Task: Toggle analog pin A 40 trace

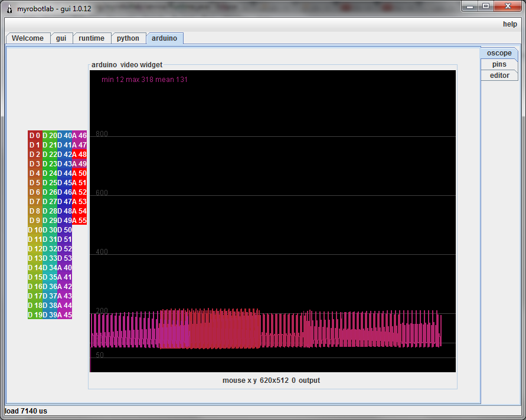Action: coord(64,267)
